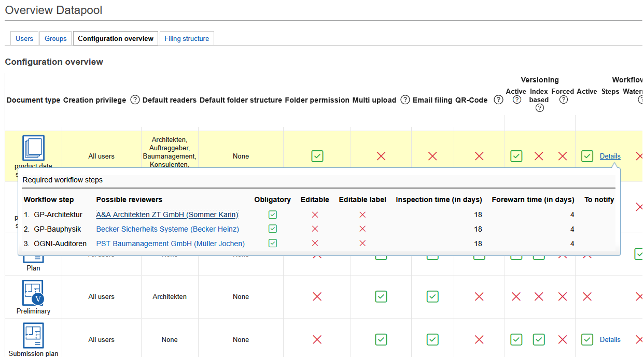Open Details link in Submission plan row
Viewport: 644px width, 357px height.
[610, 340]
